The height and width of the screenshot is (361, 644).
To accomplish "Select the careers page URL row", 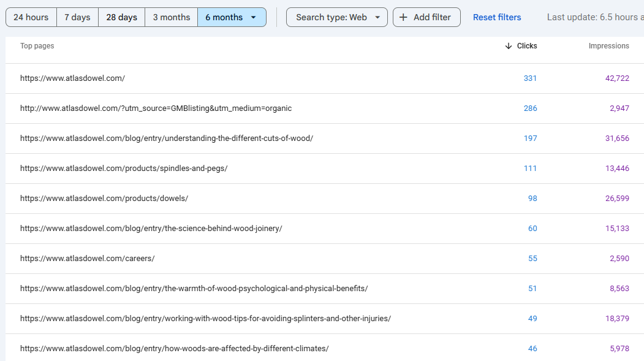I will (x=325, y=258).
